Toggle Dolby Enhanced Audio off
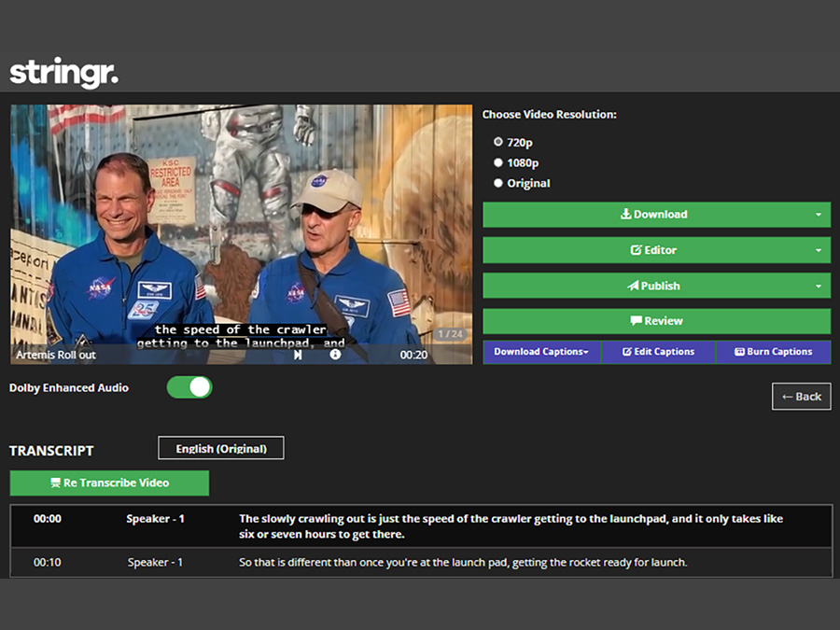The image size is (840, 630). [189, 385]
